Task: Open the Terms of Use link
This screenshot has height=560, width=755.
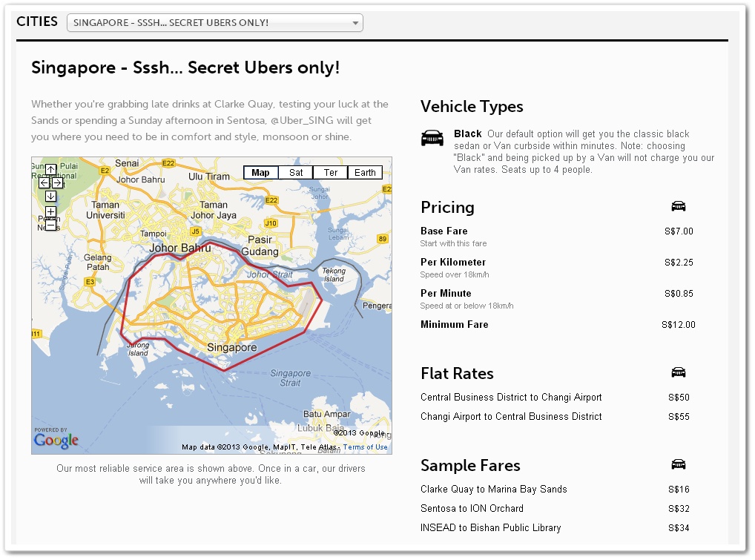Action: (365, 447)
